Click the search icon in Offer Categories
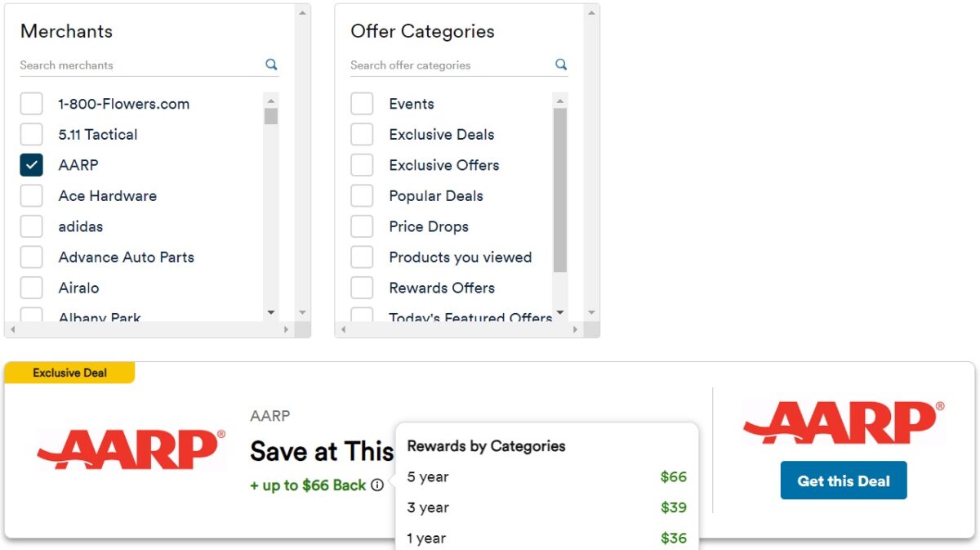Viewport: 980px width, 550px height. pyautogui.click(x=560, y=65)
